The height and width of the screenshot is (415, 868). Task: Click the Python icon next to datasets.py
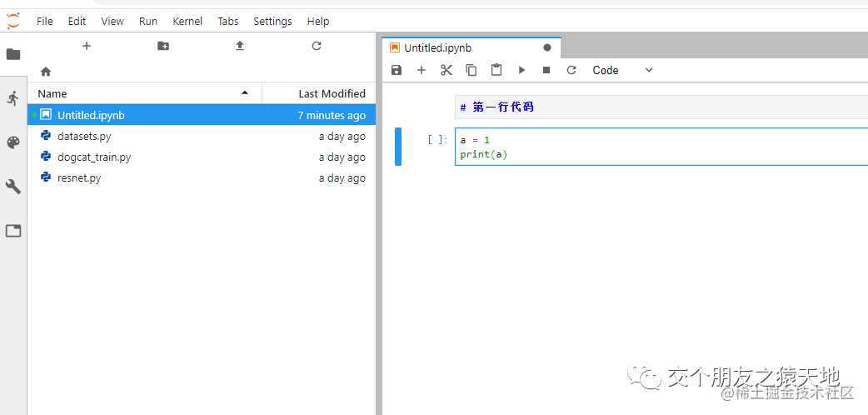(46, 136)
